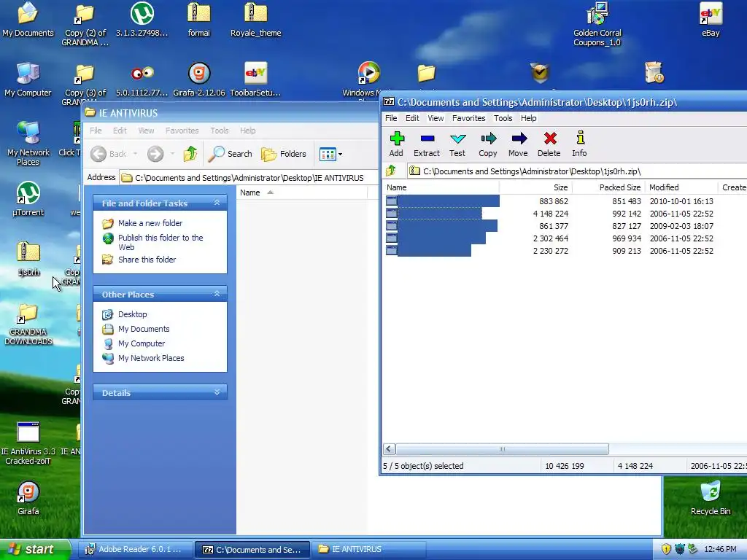
Task: Click the Back button in explorer window
Action: pos(109,154)
